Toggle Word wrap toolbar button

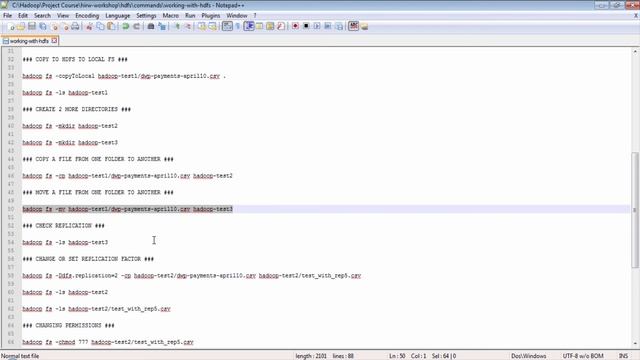pyautogui.click(x=227, y=27)
